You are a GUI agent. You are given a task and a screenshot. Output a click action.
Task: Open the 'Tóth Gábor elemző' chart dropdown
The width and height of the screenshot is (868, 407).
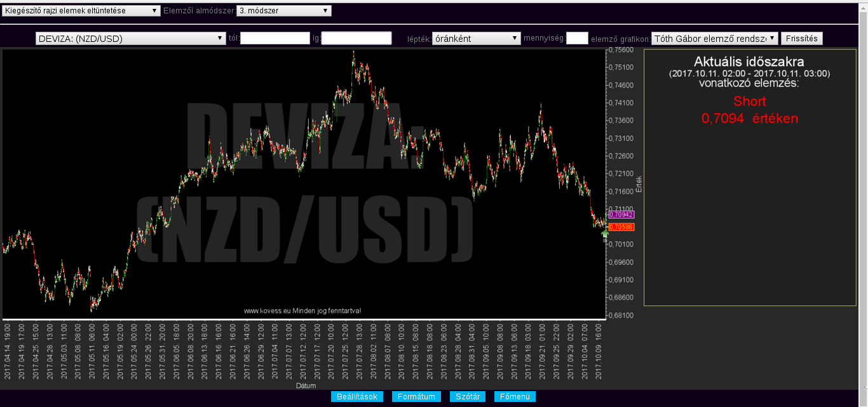tap(715, 39)
